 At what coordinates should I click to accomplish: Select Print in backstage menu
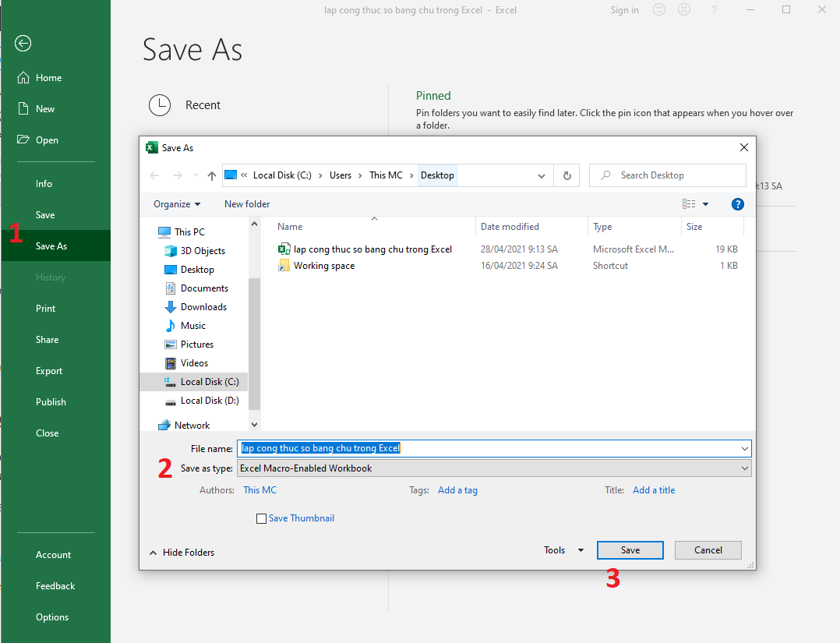point(46,309)
